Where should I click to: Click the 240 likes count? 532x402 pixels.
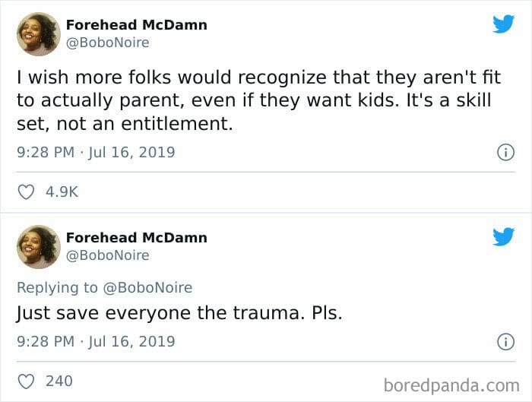pyautogui.click(x=59, y=381)
